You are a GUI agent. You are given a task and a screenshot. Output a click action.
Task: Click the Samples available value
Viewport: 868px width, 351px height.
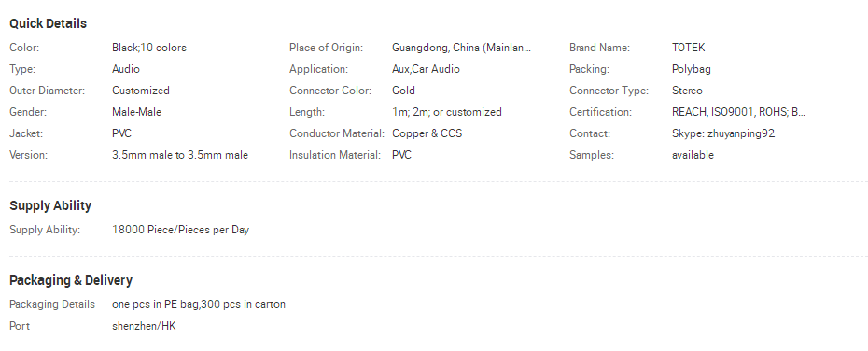click(x=693, y=155)
